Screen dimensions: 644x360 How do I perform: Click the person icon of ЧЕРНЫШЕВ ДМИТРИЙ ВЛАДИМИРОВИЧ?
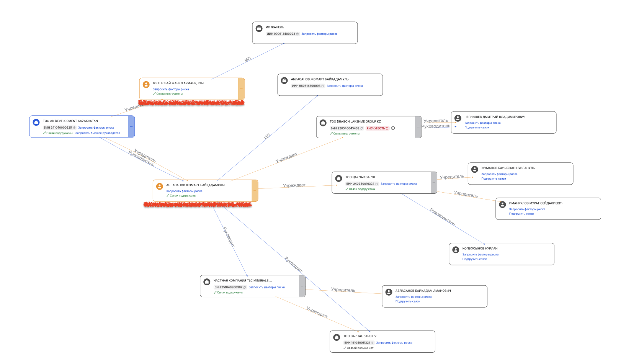click(x=458, y=118)
